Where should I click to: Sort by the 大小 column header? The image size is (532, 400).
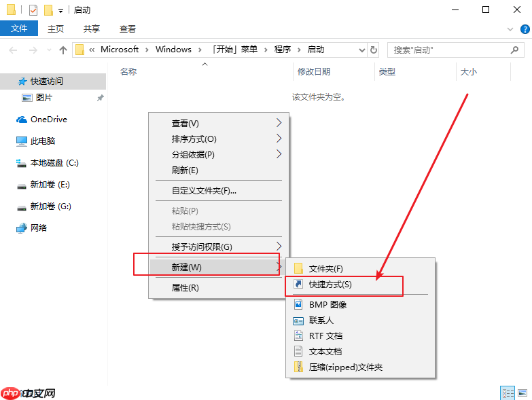[469, 71]
